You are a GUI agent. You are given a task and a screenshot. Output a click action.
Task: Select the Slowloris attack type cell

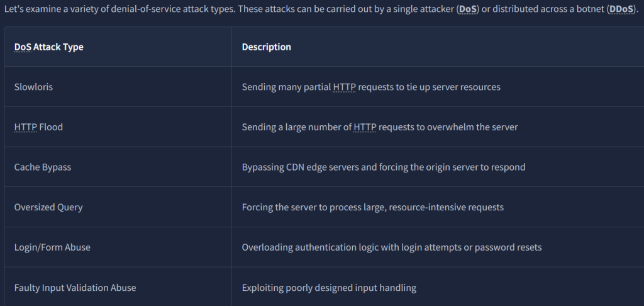pyautogui.click(x=33, y=87)
